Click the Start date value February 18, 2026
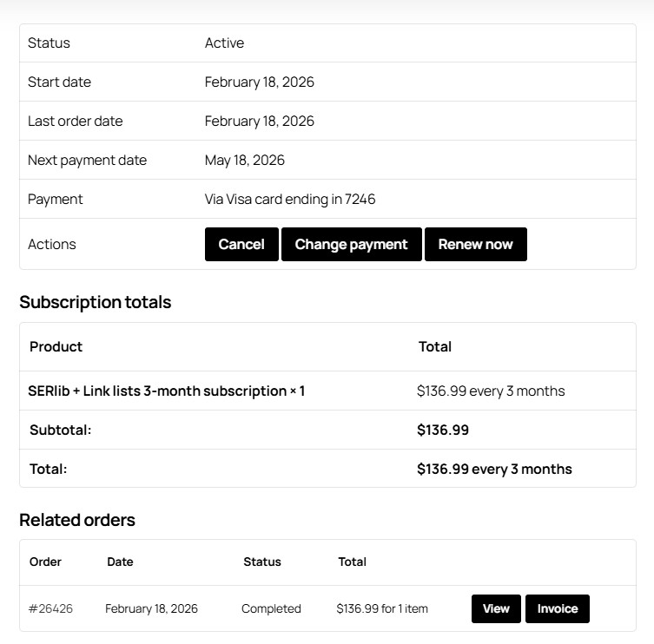Screen dimensions: 654x644 tap(260, 82)
